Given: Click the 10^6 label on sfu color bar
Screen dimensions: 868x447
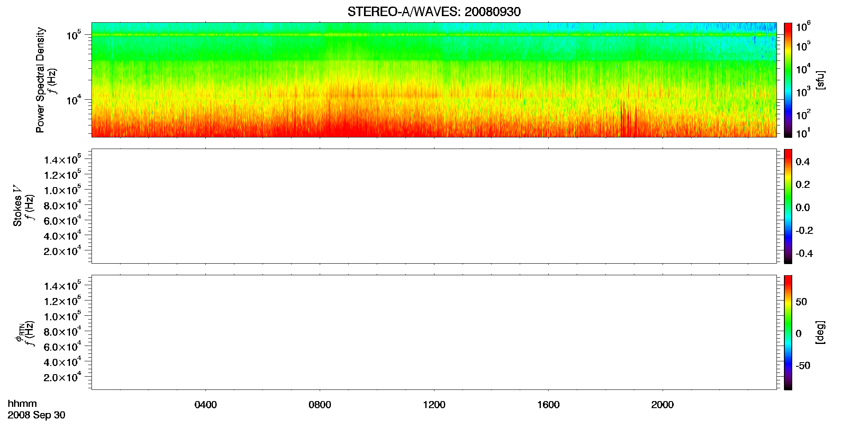Looking at the screenshot, I should pos(803,26).
